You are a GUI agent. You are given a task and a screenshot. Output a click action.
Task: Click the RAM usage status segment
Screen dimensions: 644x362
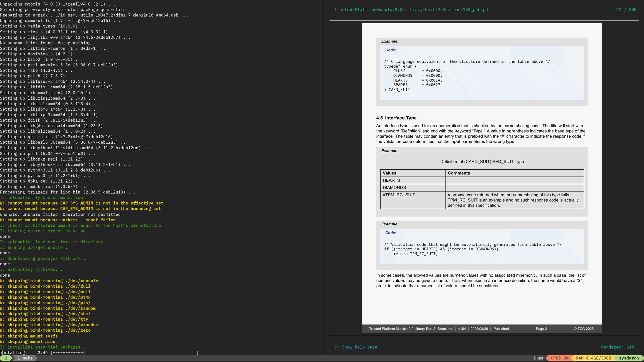(x=593, y=358)
